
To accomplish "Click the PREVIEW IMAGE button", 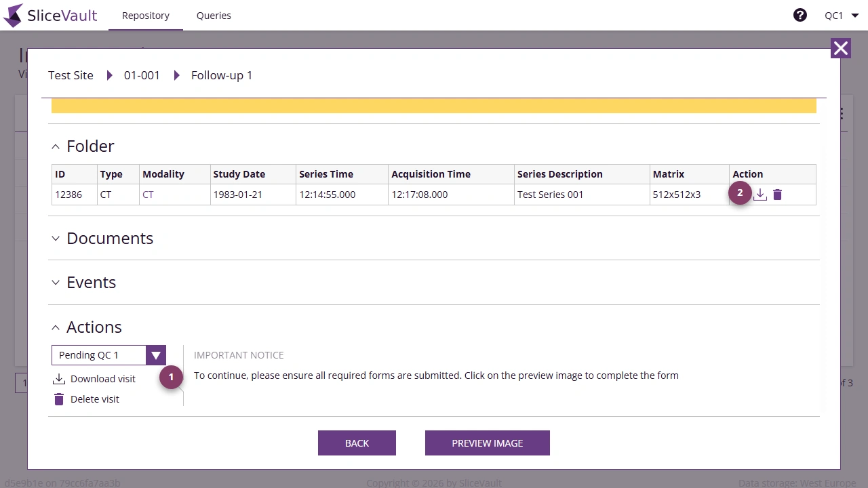I will click(487, 443).
